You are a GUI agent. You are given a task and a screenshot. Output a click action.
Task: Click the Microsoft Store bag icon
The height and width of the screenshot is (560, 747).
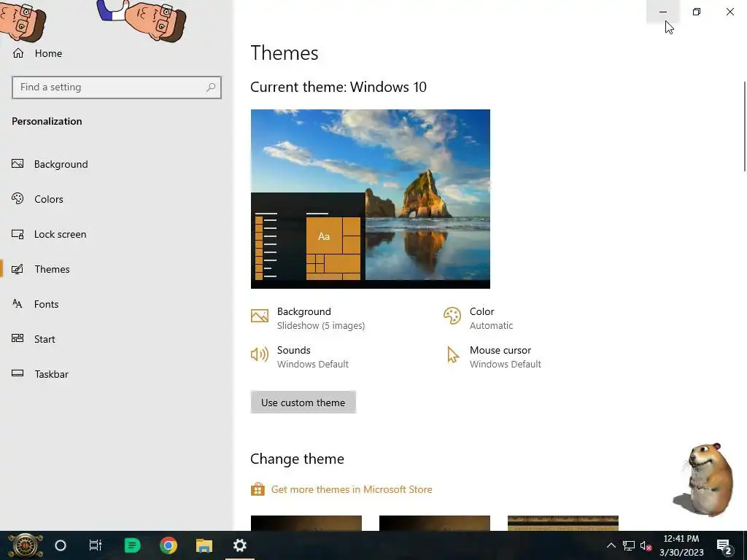click(258, 489)
